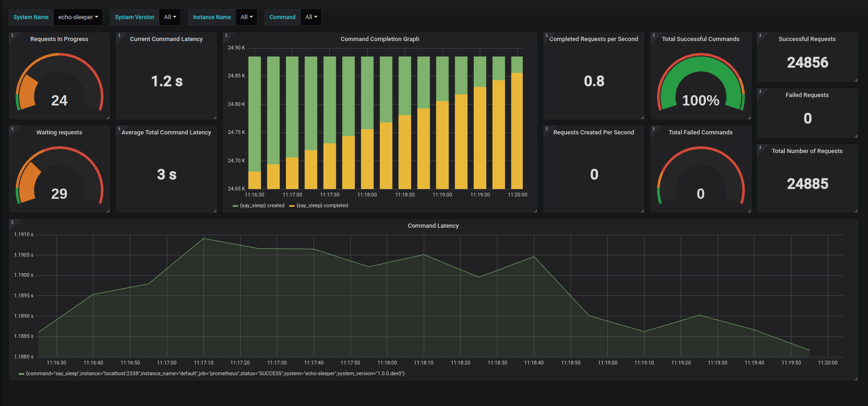Click the info icon on Requests Created Per Second panel

[x=547, y=129]
